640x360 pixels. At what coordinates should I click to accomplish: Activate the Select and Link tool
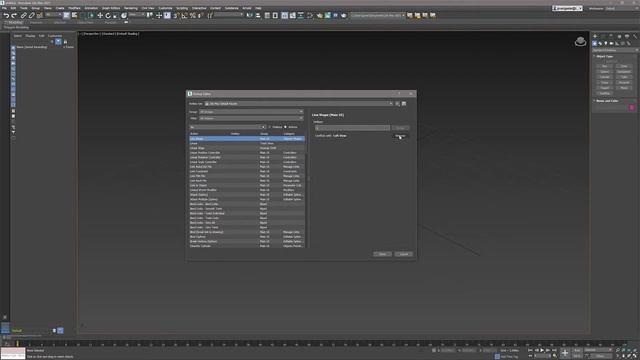pos(24,16)
